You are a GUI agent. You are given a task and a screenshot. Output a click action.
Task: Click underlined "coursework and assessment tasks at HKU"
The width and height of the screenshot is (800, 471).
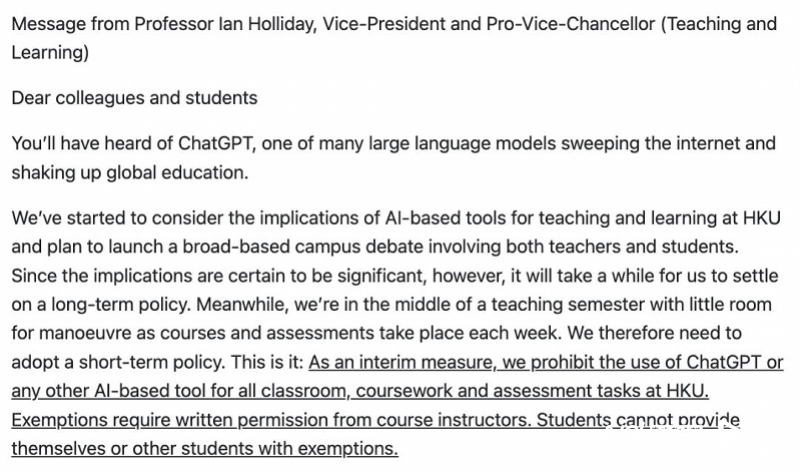click(x=532, y=391)
